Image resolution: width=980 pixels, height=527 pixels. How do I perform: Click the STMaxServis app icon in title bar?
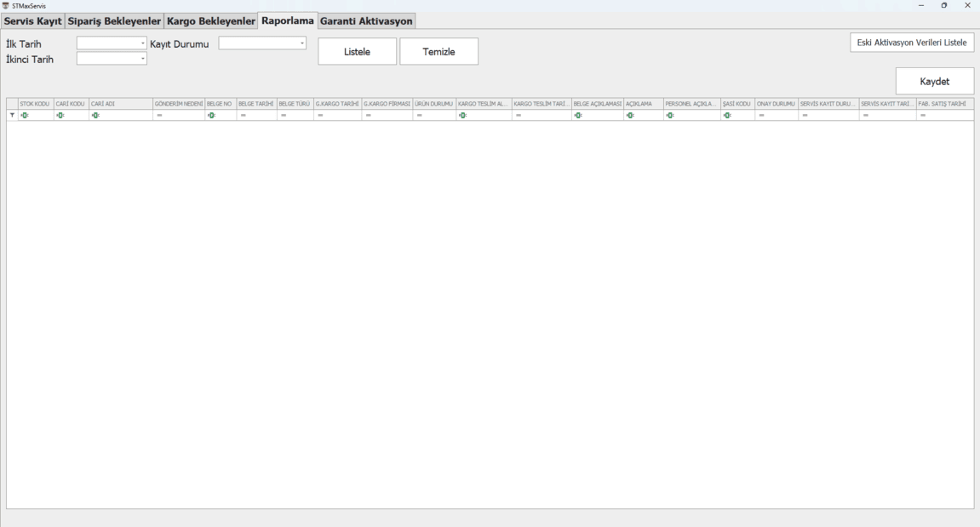[6, 6]
